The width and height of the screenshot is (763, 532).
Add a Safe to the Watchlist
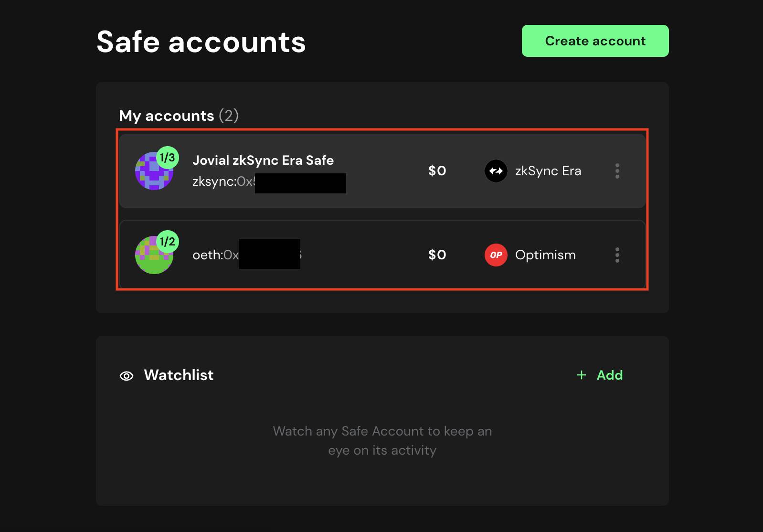pos(600,375)
